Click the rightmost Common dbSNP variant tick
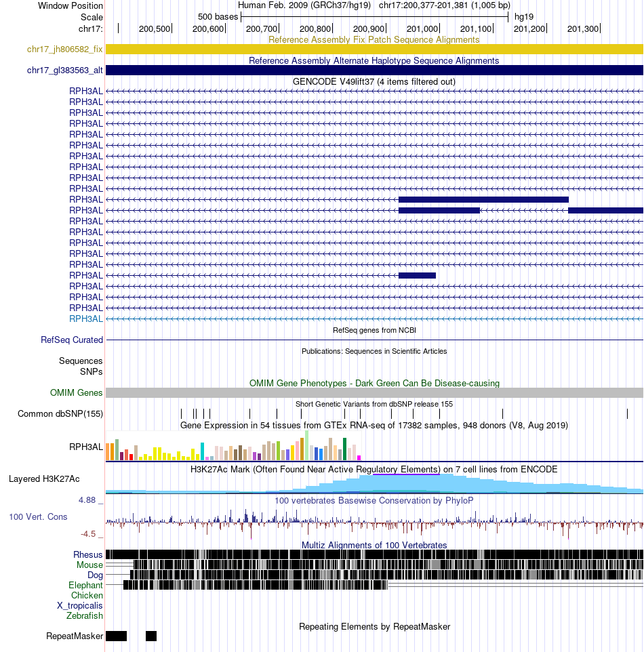This screenshot has height=652, width=644. point(627,413)
